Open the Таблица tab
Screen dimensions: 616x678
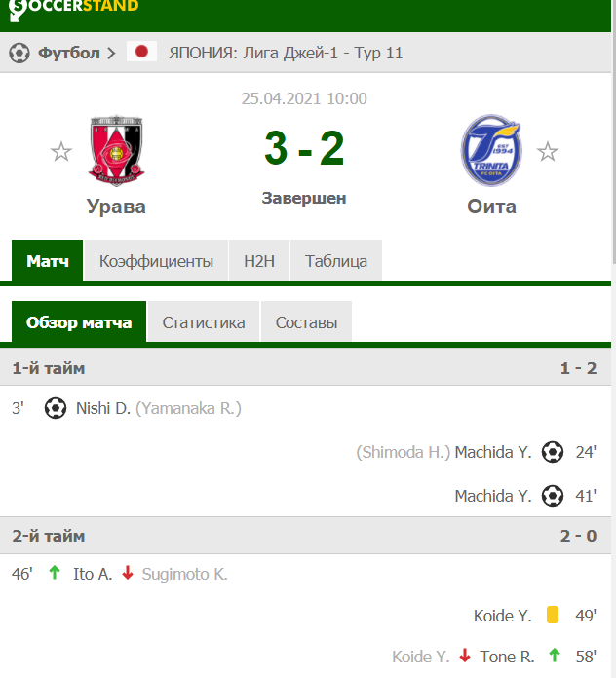(336, 261)
